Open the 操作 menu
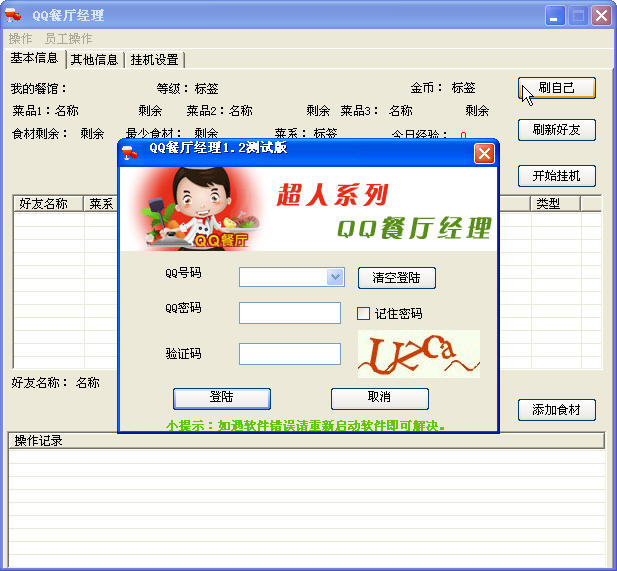Screen dimensions: 617x571 tap(20, 39)
